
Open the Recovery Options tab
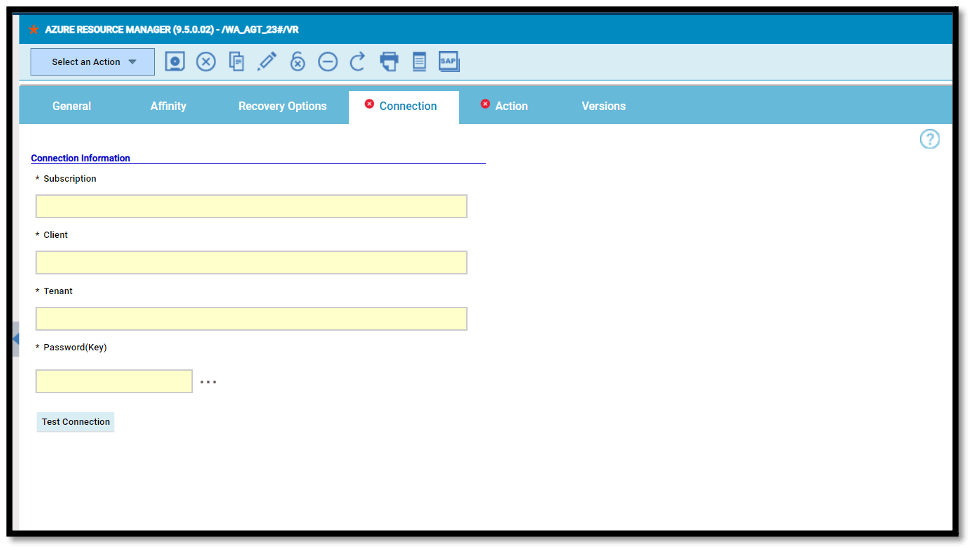coord(282,106)
